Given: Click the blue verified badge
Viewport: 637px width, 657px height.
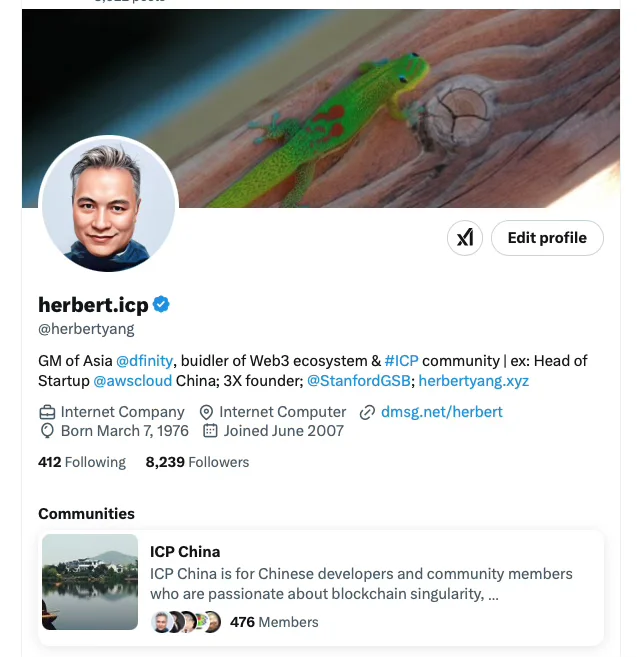Looking at the screenshot, I should click(161, 304).
